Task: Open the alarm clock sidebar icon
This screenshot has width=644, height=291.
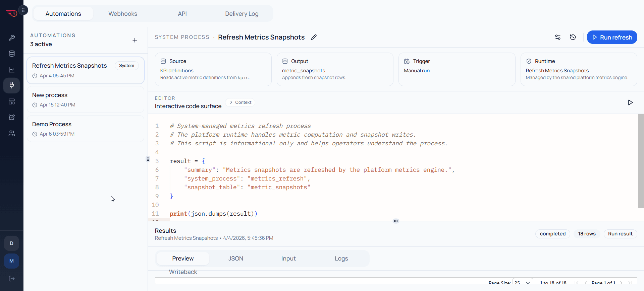Action: 12,117
